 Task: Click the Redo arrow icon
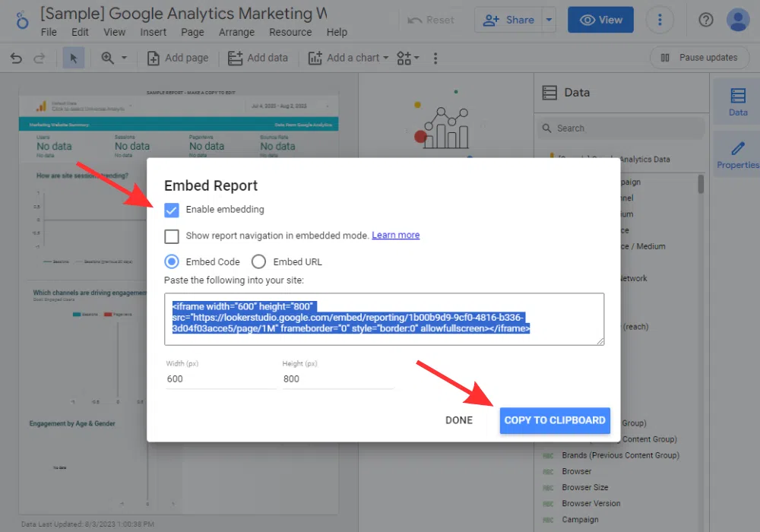[x=40, y=58]
